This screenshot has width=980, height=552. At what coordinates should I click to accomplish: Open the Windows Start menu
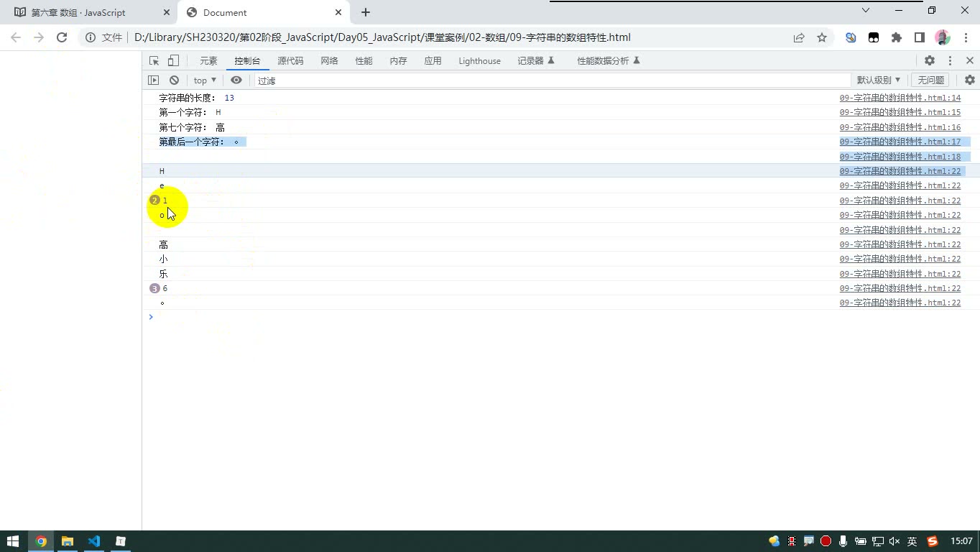(x=13, y=541)
